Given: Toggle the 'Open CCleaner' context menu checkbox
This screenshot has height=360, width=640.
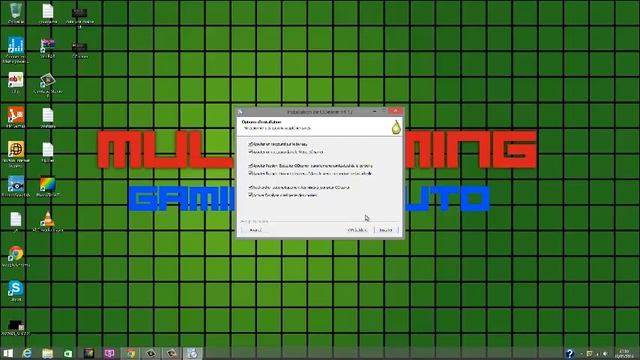Looking at the screenshot, I should (251, 173).
